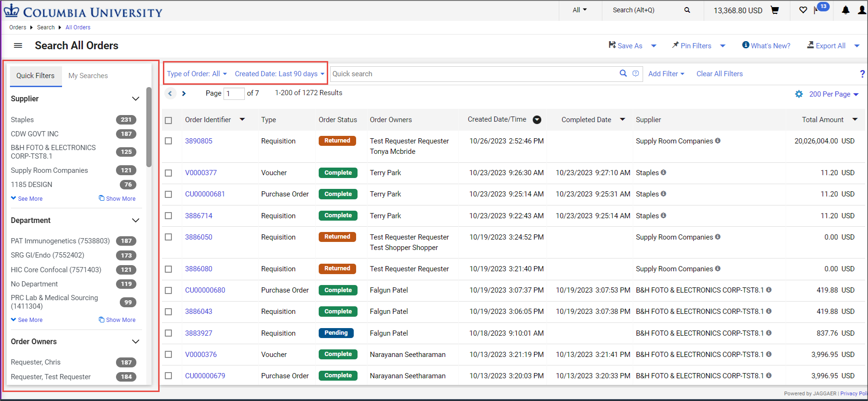Viewport: 868px width, 401px height.
Task: Click Orders breadcrumb
Action: (18, 27)
